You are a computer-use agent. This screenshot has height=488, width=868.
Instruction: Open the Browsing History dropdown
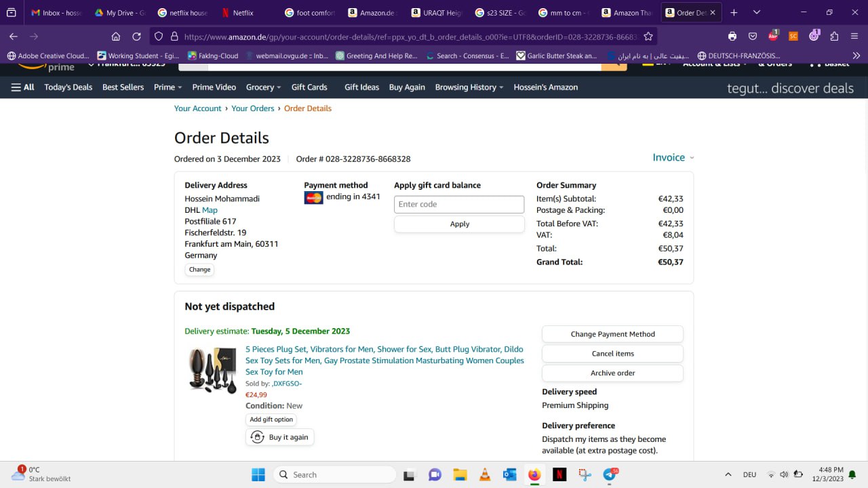pyautogui.click(x=469, y=87)
